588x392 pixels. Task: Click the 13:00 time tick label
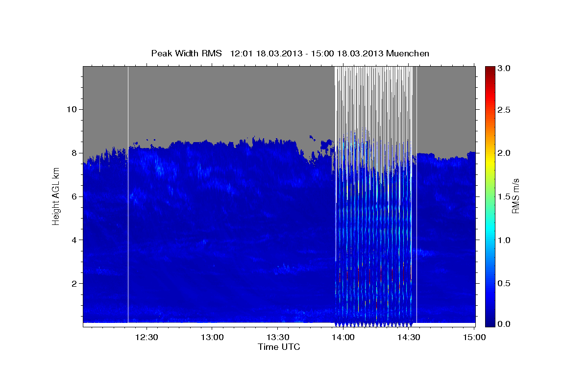212,337
